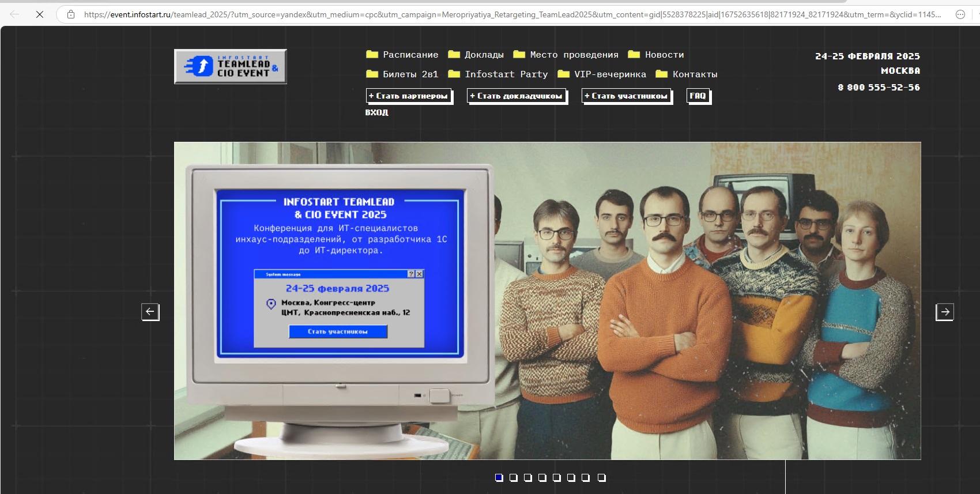
Task: Click the folder icon beside Доклады
Action: click(454, 54)
